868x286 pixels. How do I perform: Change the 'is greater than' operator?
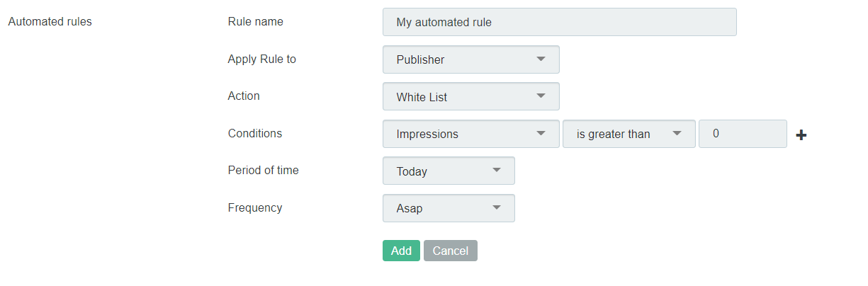(629, 134)
